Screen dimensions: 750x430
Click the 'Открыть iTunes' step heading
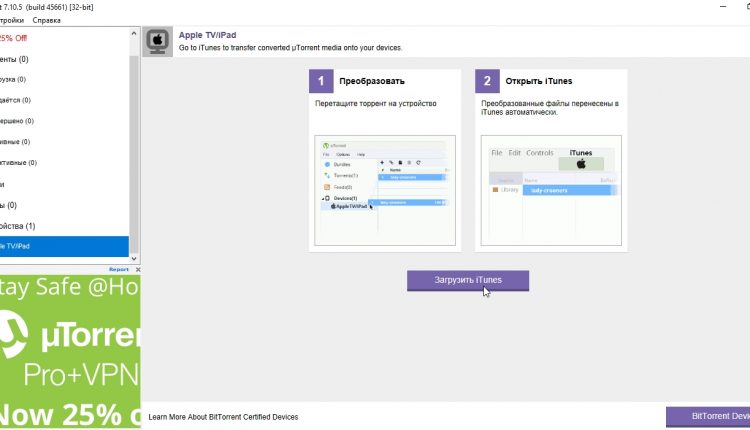(x=539, y=81)
